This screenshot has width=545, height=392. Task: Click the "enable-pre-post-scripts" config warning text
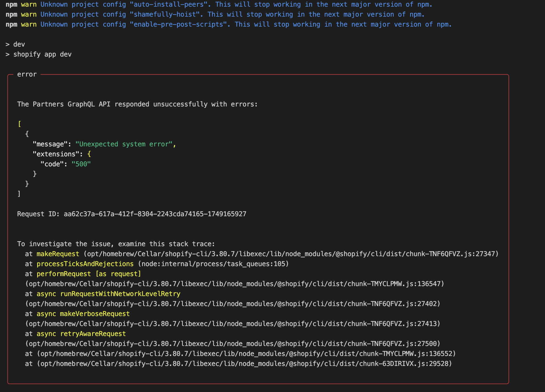click(178, 24)
